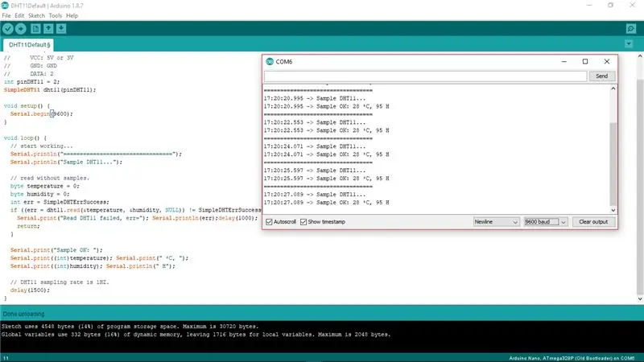Open the File menu
The image size is (644, 362).
(6, 15)
